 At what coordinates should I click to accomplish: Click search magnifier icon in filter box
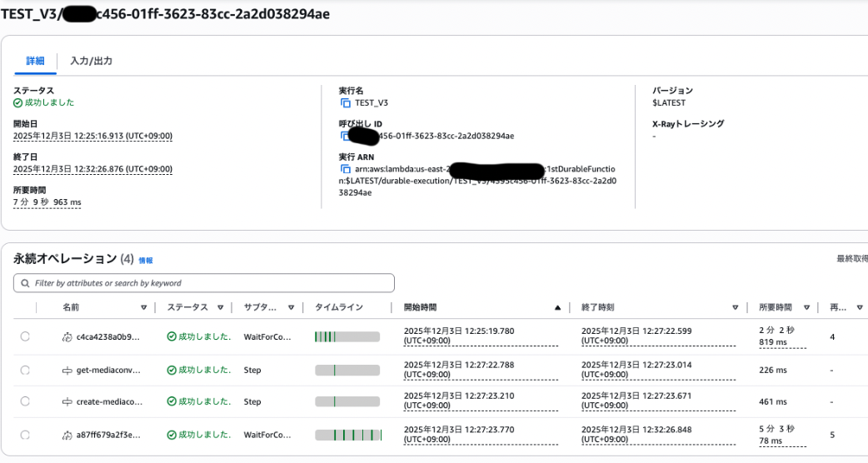coord(25,283)
